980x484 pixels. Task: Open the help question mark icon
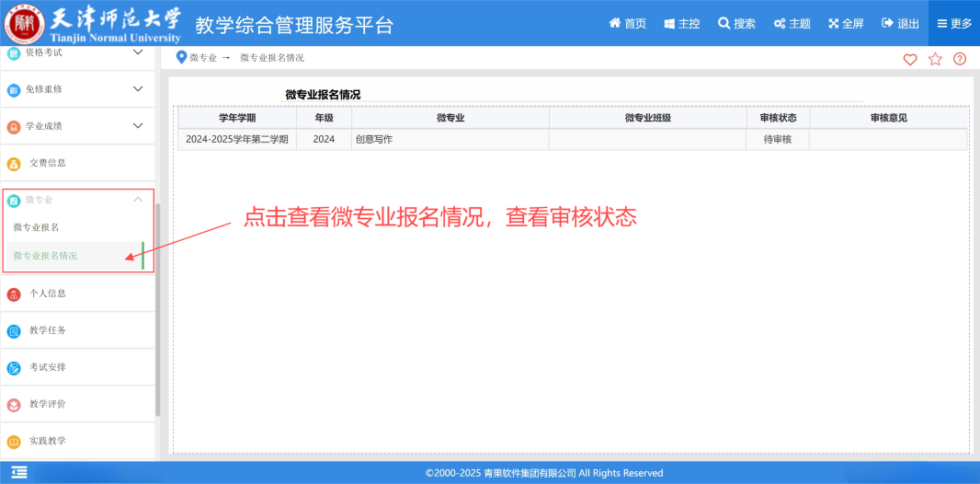[x=960, y=59]
